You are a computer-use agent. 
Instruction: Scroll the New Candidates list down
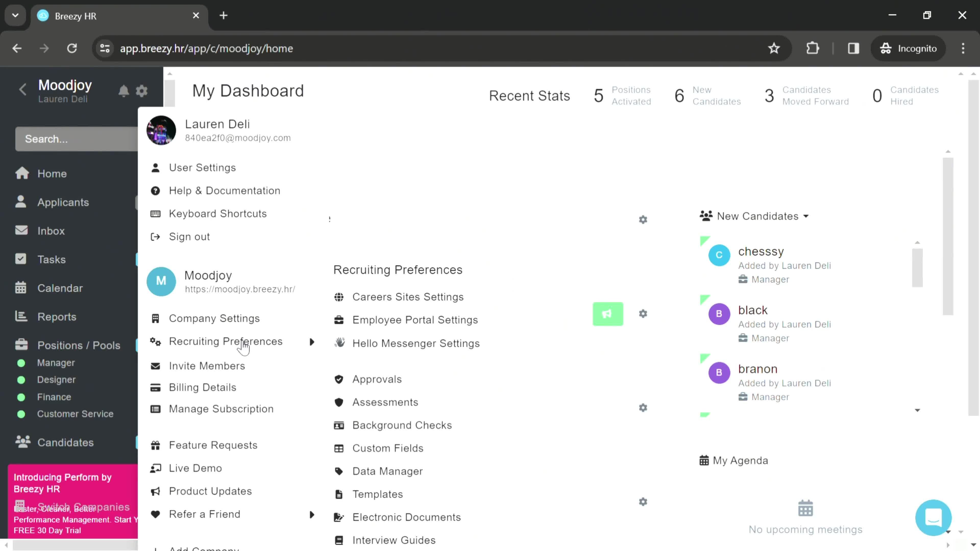[917, 410]
